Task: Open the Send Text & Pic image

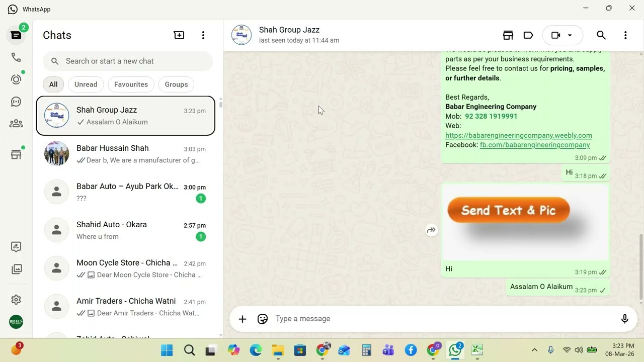Action: pyautogui.click(x=525, y=222)
